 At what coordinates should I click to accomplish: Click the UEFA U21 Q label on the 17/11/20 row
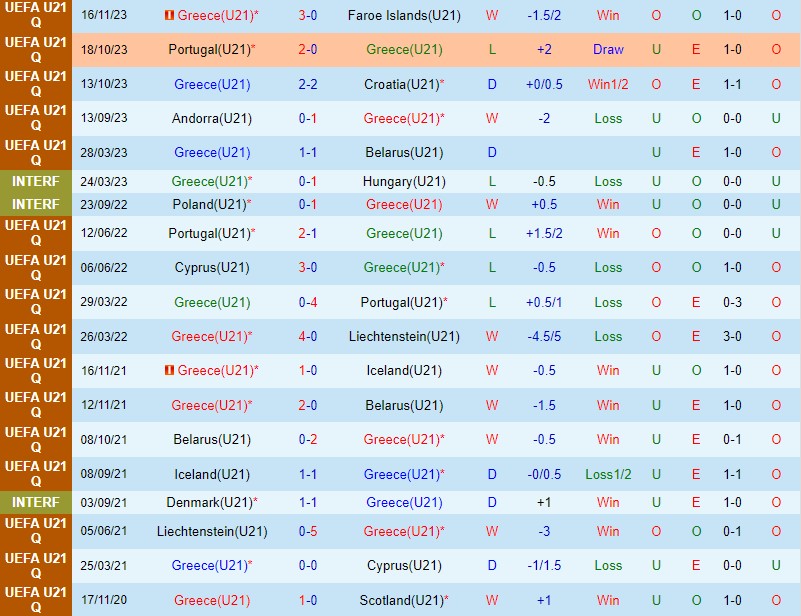point(36,600)
